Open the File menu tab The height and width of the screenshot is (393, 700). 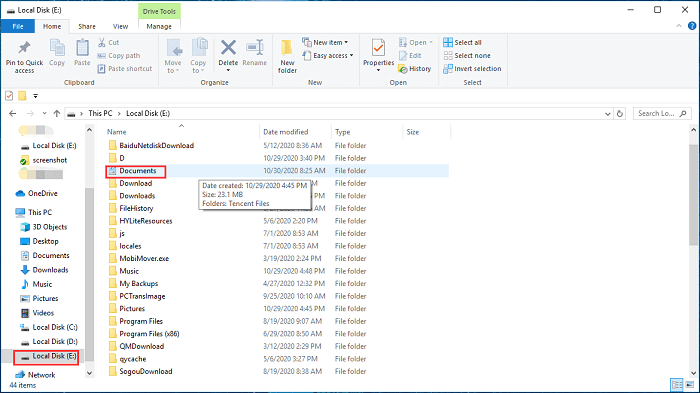pos(18,26)
